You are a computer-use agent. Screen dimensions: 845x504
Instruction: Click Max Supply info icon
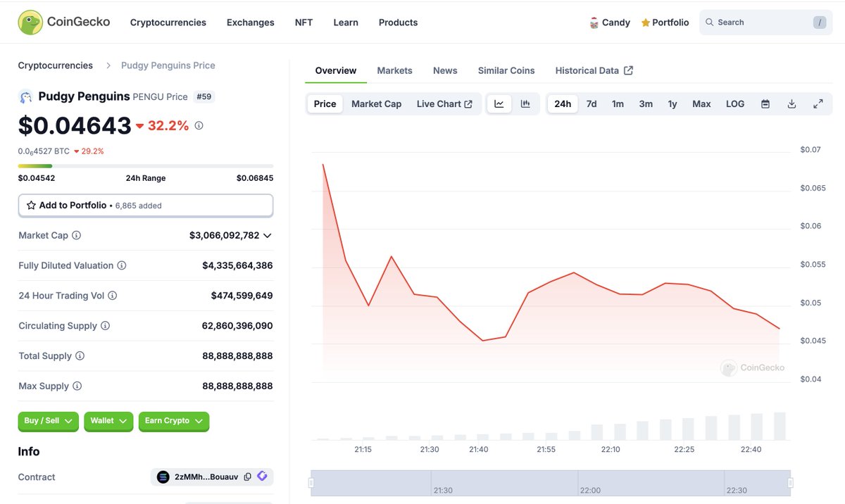[x=77, y=386]
